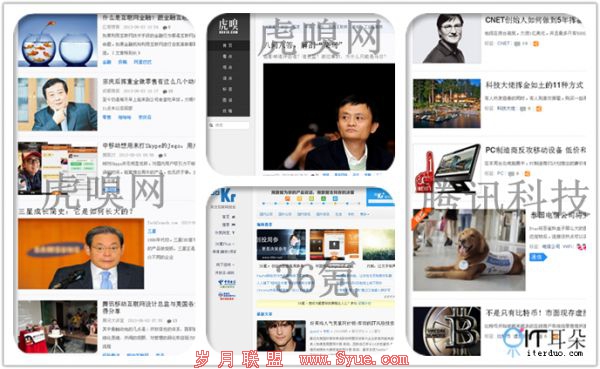
Task: Click the yellow notice bar in 36Kr
Action: point(325,304)
